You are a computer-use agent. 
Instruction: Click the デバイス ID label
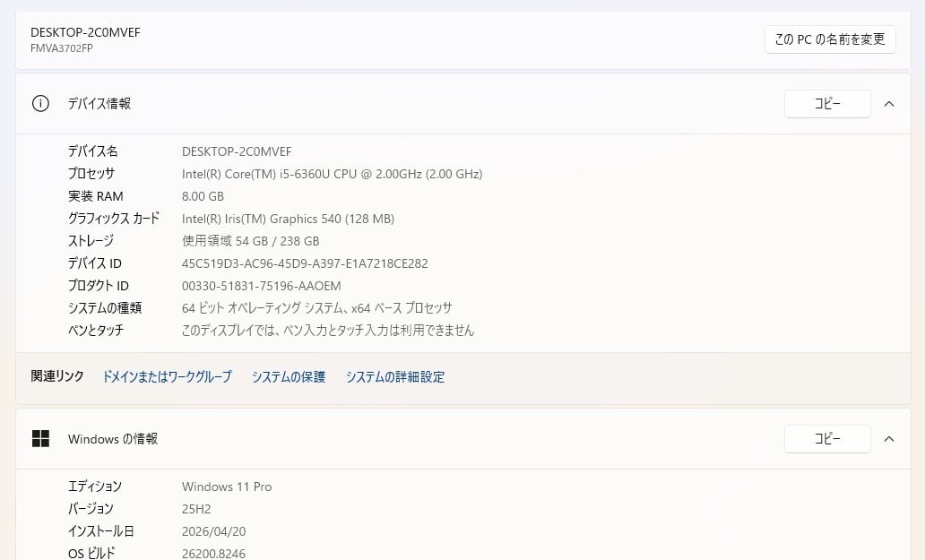(94, 263)
